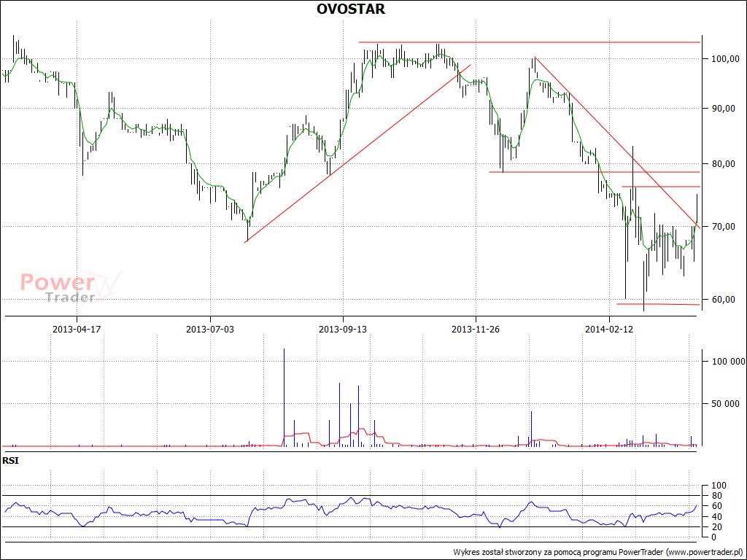Click the tallest blue volume spike

pyautogui.click(x=284, y=397)
